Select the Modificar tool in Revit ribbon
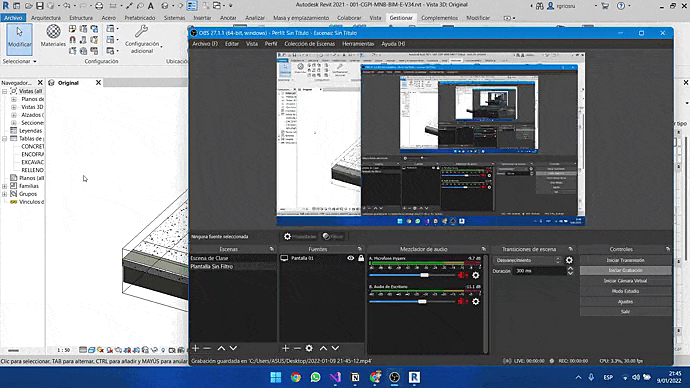 (x=19, y=39)
